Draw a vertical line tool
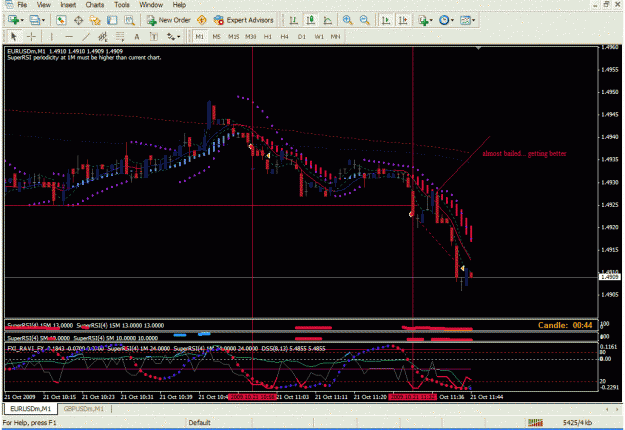The height and width of the screenshot is (430, 625). pos(51,37)
